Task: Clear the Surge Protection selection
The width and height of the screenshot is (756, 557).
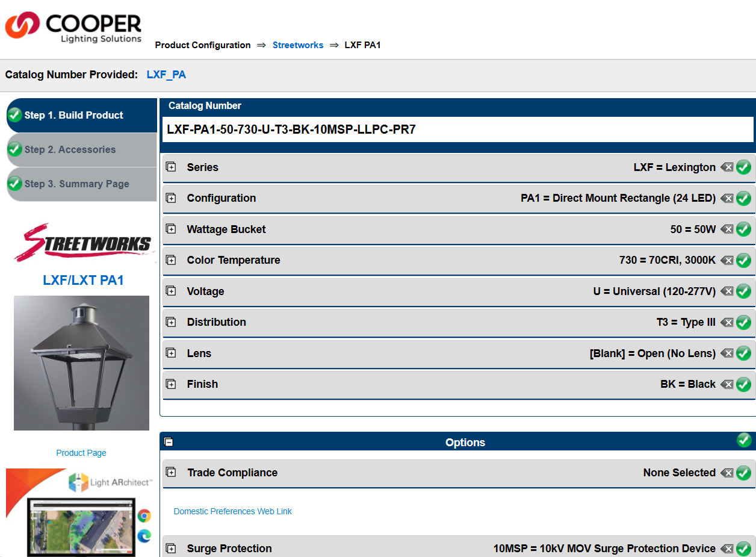Action: pyautogui.click(x=727, y=549)
